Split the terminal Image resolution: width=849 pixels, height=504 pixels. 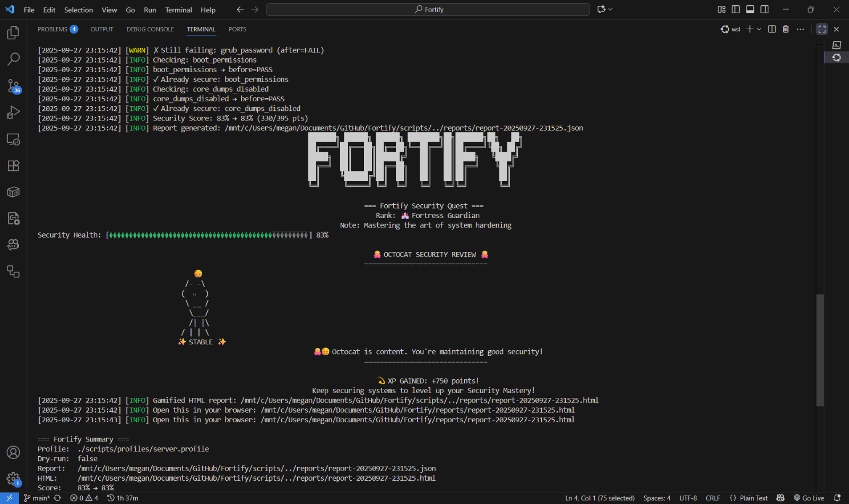(772, 29)
